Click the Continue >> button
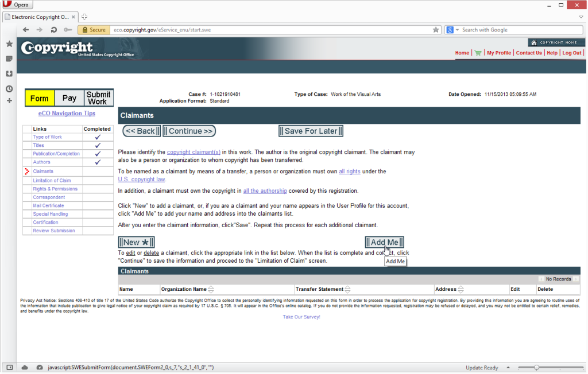This screenshot has width=588, height=374. 189,131
